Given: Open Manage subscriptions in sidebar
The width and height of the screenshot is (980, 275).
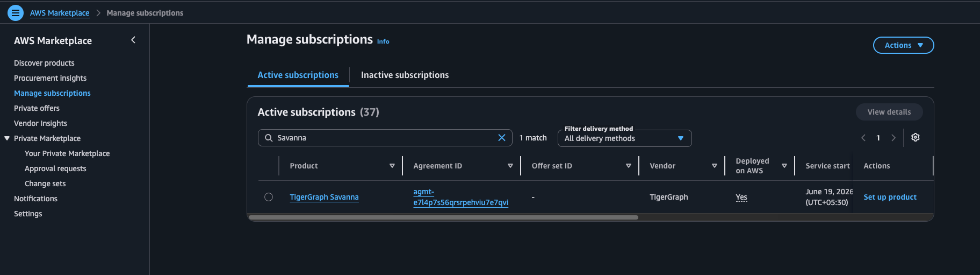Looking at the screenshot, I should pos(52,93).
